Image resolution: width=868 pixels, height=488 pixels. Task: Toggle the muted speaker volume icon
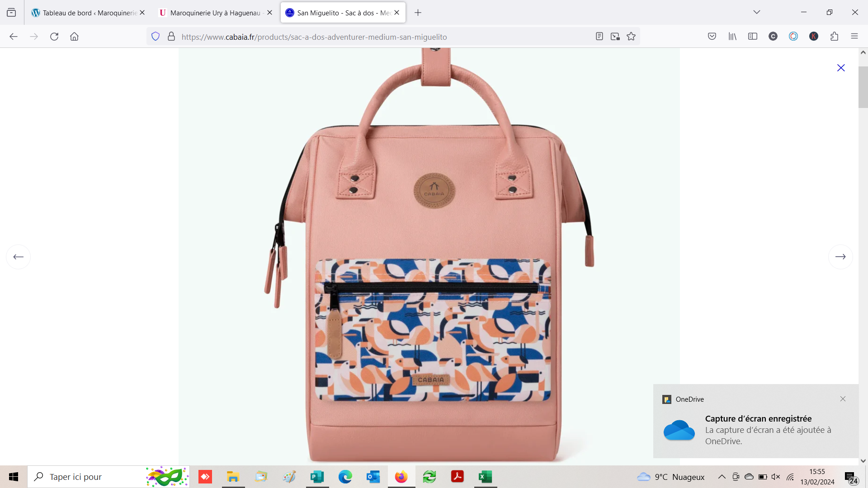pos(776,477)
